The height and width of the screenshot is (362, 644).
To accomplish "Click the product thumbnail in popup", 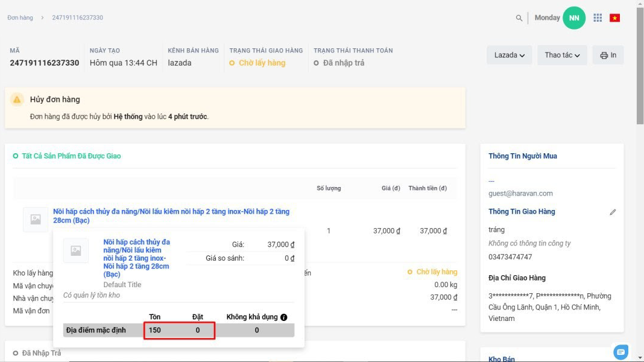I will [x=76, y=250].
